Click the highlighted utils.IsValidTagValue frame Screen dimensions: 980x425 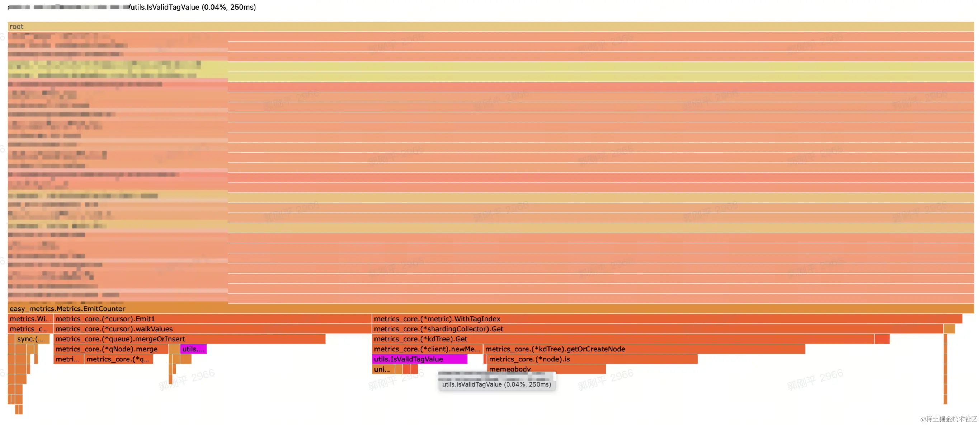(420, 359)
